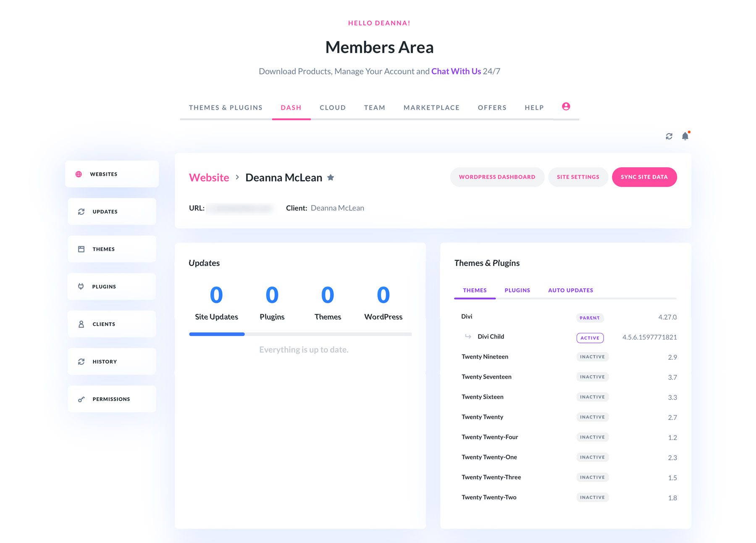Go to the Marketplace tab
The width and height of the screenshot is (756, 543).
pos(431,108)
